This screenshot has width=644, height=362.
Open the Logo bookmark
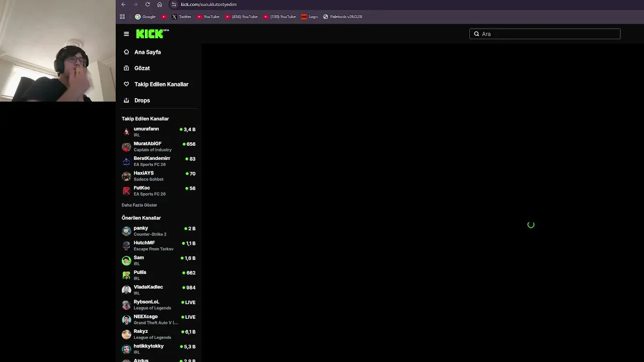[309, 17]
